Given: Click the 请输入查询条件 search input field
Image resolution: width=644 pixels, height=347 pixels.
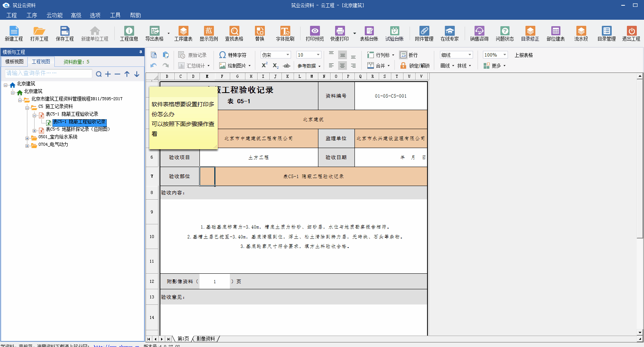Looking at the screenshot, I should click(x=49, y=73).
